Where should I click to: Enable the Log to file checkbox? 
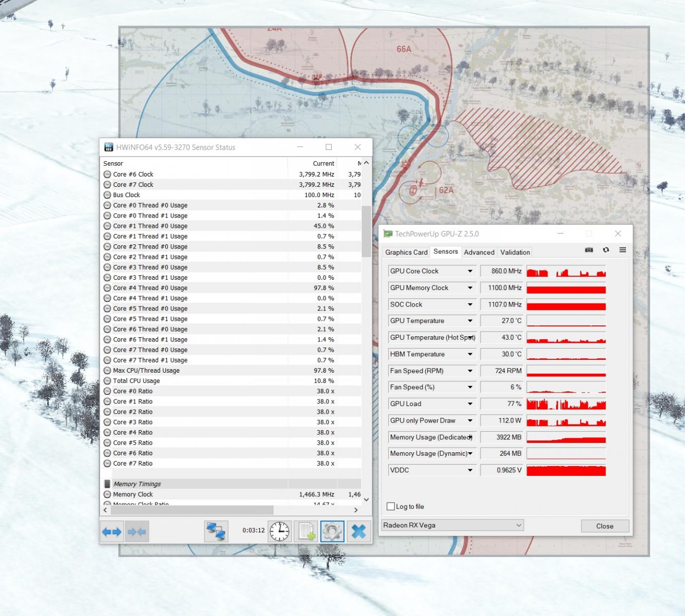pyautogui.click(x=391, y=507)
